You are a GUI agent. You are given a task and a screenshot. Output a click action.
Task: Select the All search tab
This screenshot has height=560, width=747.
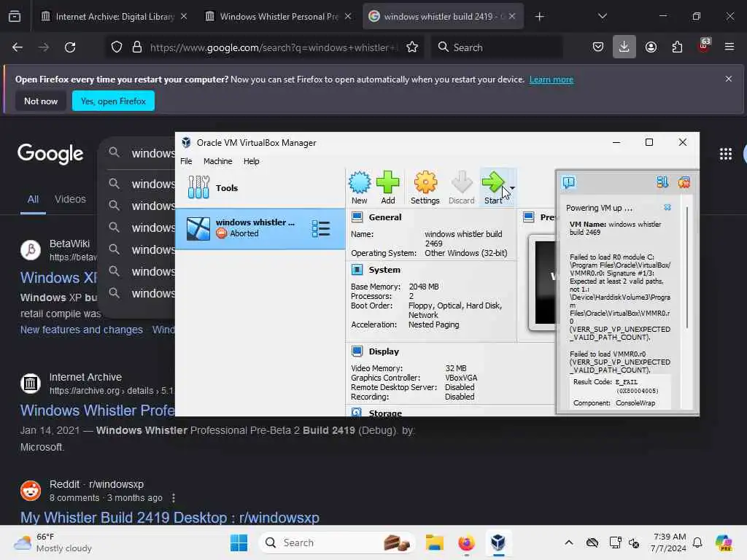point(33,199)
